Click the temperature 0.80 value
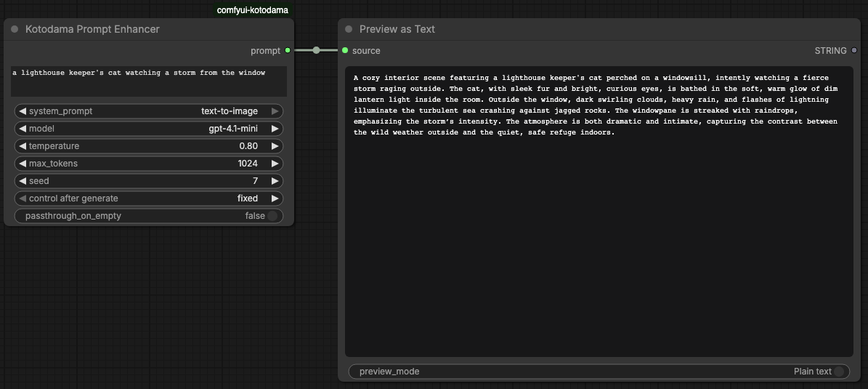868x389 pixels. tap(248, 146)
